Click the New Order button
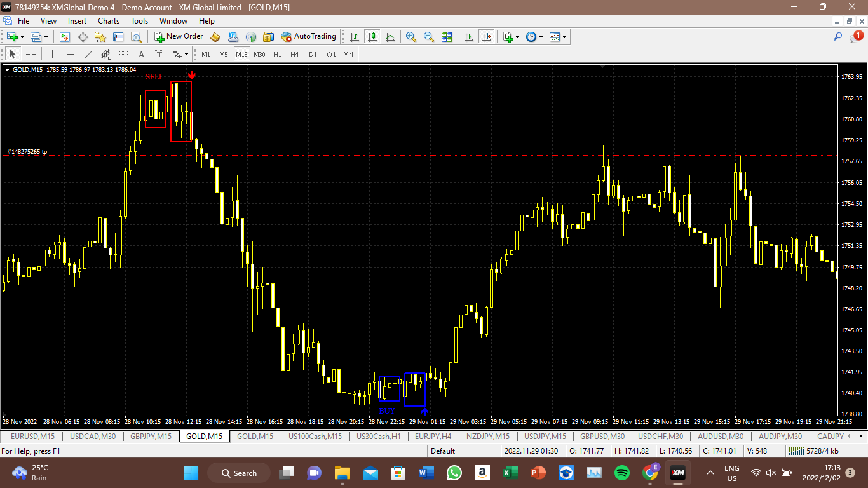Viewport: 868px width, 488px height. [179, 37]
